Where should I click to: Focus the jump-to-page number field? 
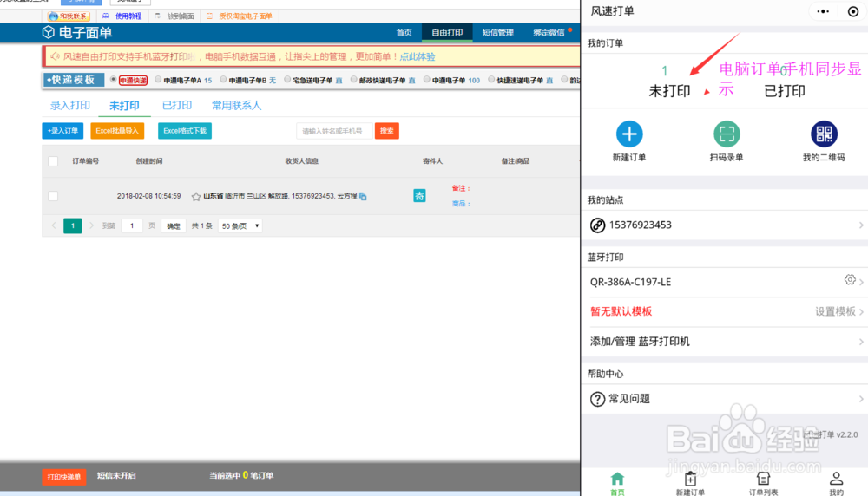point(132,225)
